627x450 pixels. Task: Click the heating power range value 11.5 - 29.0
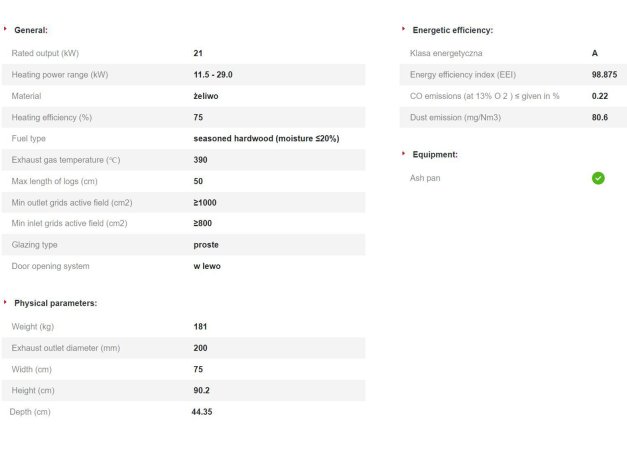tap(213, 74)
